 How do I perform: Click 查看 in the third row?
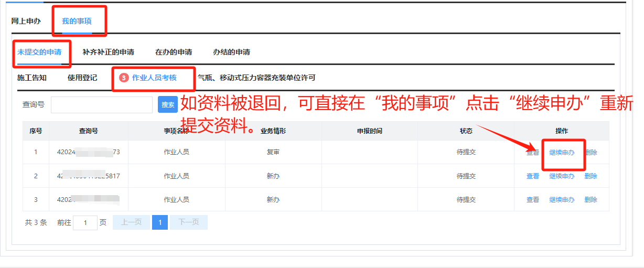coord(532,200)
